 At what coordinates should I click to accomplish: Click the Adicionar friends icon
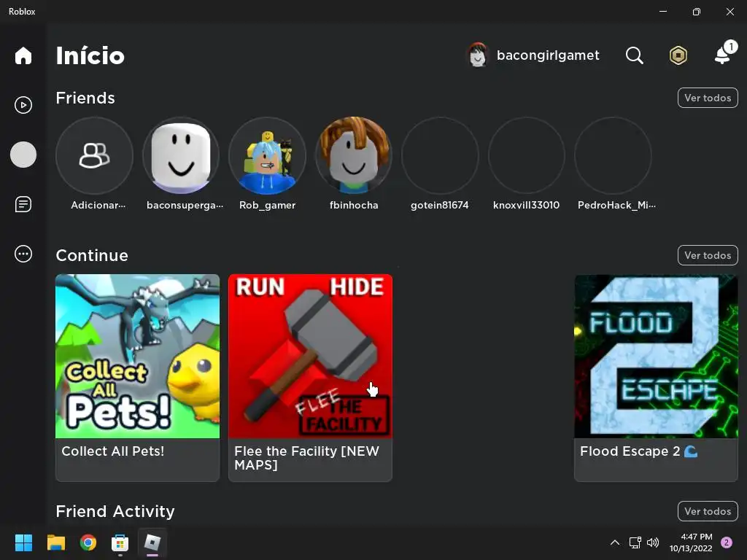(x=94, y=156)
